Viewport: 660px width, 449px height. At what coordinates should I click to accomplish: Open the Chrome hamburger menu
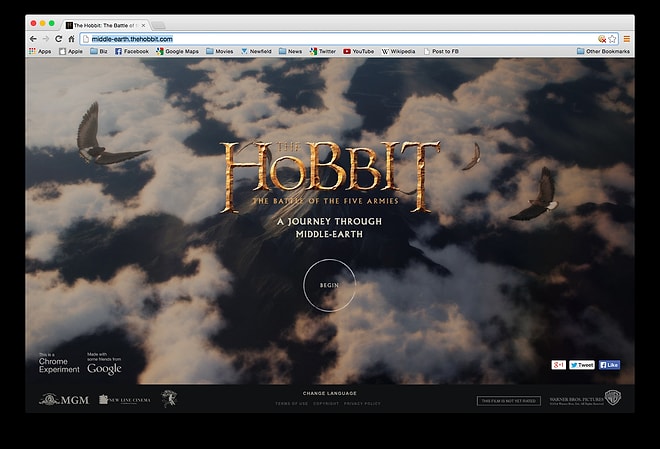(626, 39)
